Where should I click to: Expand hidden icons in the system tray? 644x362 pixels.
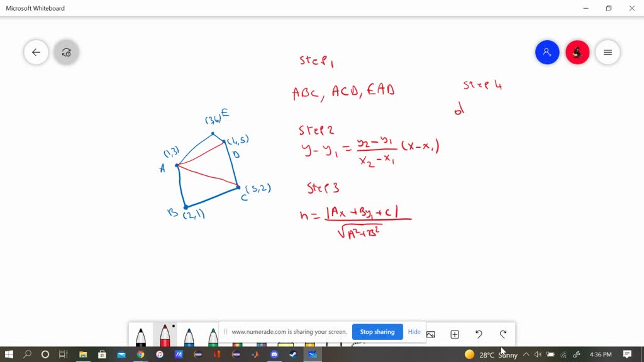tap(526, 354)
